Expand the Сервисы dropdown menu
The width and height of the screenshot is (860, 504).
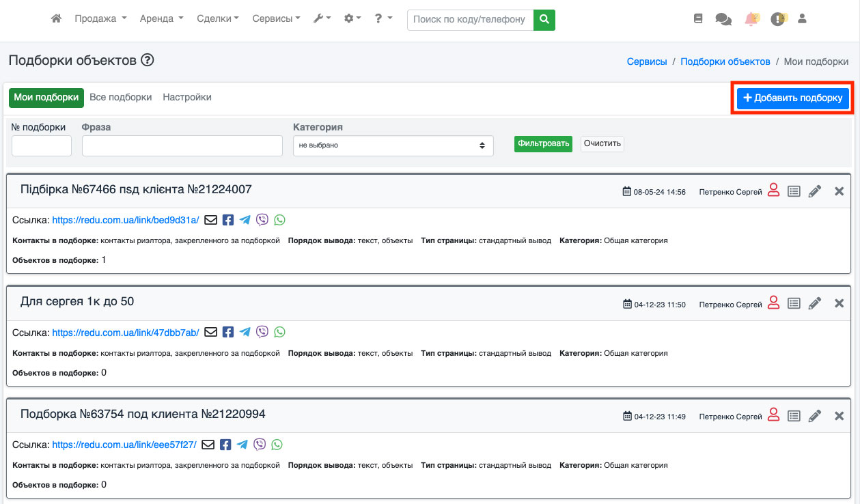276,19
